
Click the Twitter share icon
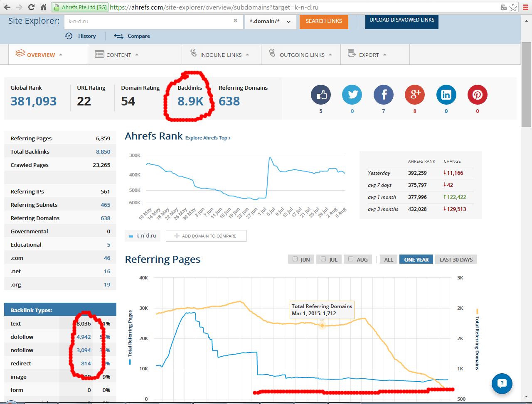[x=352, y=95]
